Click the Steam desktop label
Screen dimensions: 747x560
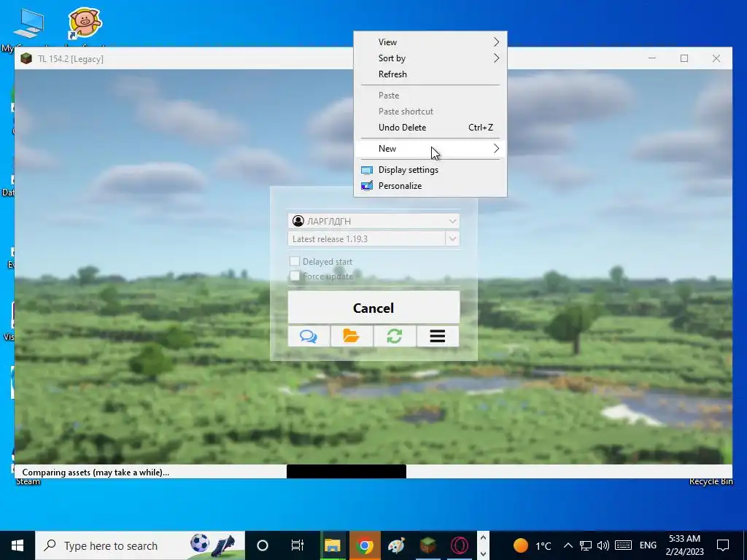coord(28,481)
